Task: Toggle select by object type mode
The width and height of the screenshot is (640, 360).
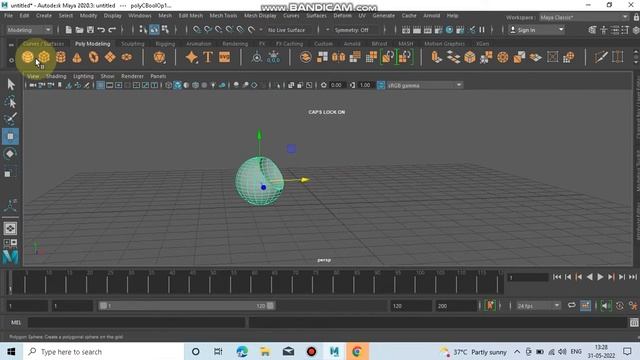Action: coord(154,30)
